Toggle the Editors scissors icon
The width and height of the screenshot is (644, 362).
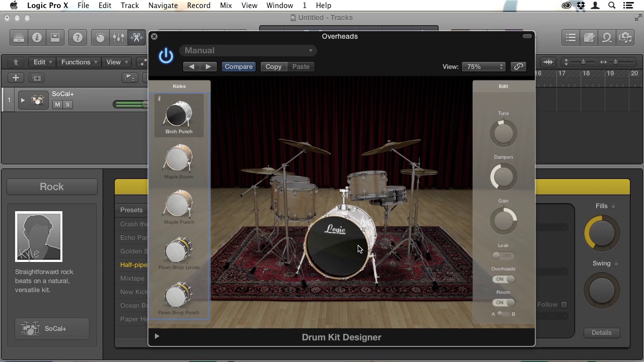tap(136, 37)
